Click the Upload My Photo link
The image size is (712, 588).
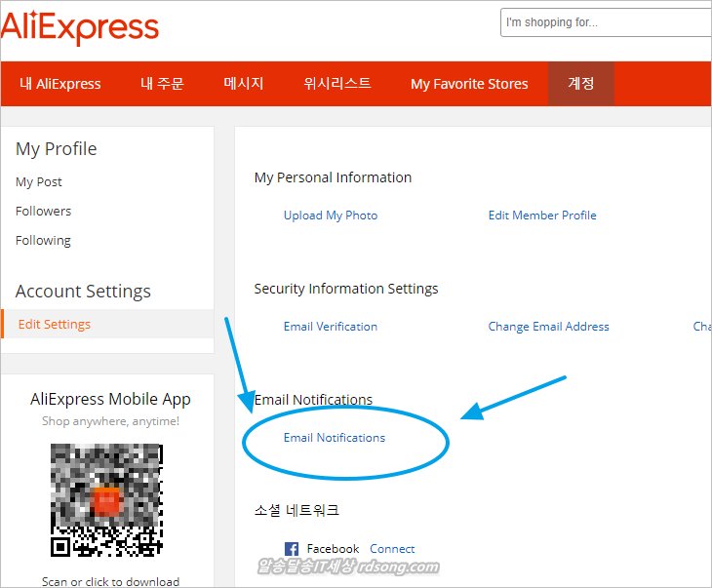[331, 215]
